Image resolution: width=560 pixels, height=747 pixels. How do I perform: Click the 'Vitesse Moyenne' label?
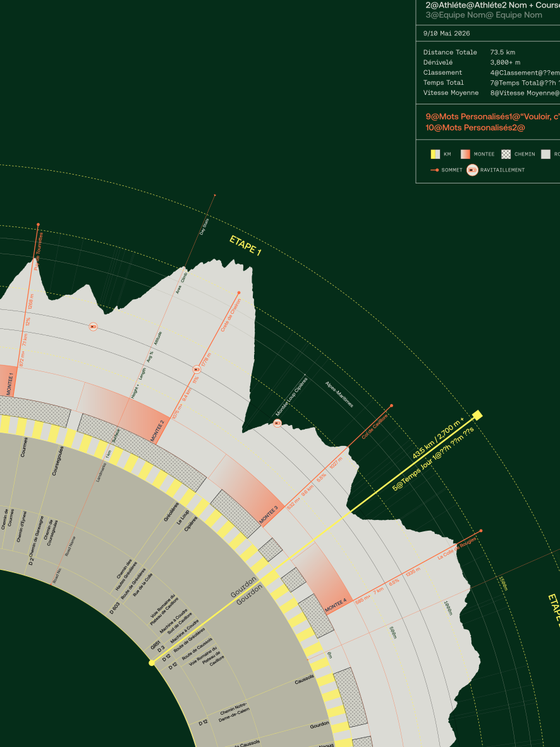point(451,93)
